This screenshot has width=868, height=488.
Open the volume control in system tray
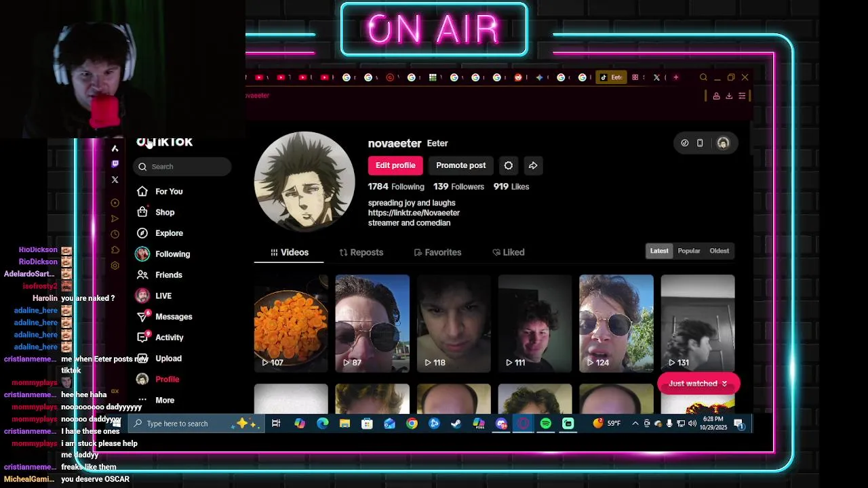(692, 424)
